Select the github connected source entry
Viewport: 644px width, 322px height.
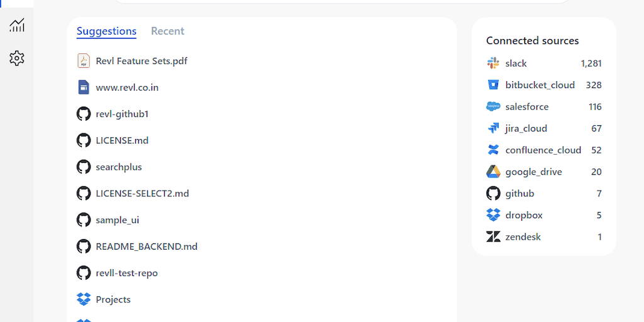coord(519,194)
